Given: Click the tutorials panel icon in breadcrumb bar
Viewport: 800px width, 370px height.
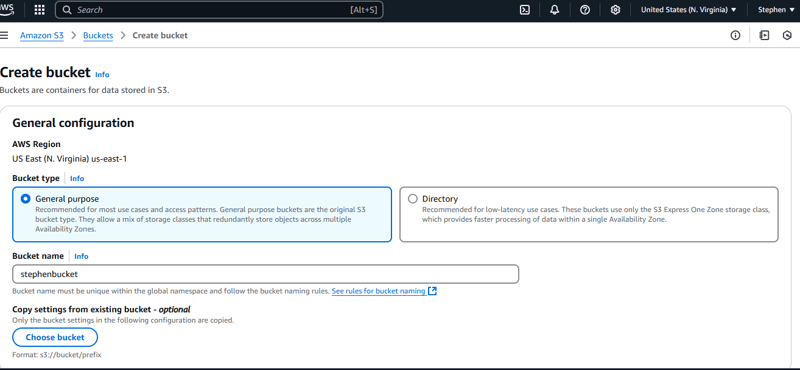Looking at the screenshot, I should tap(764, 35).
